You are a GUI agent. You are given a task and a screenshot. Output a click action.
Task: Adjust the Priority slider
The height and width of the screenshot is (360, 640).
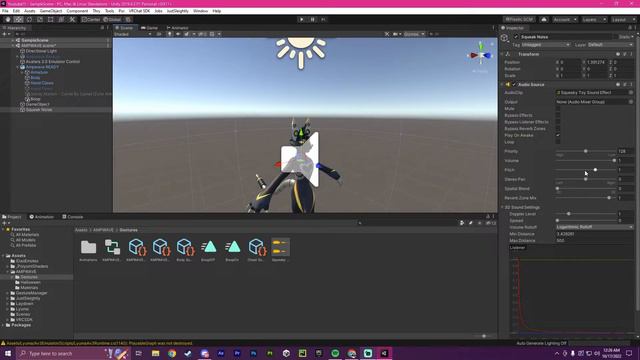(x=586, y=151)
